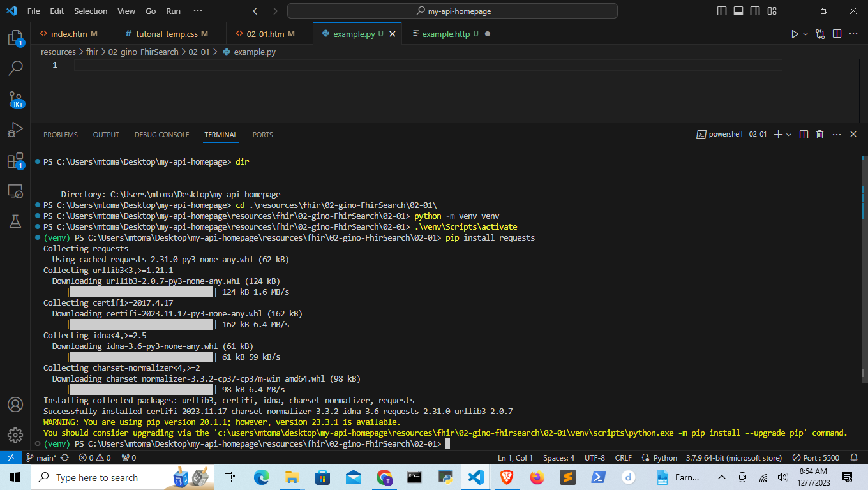Change Spaces: 4 indentation setting
The height and width of the screenshot is (490, 868).
558,457
